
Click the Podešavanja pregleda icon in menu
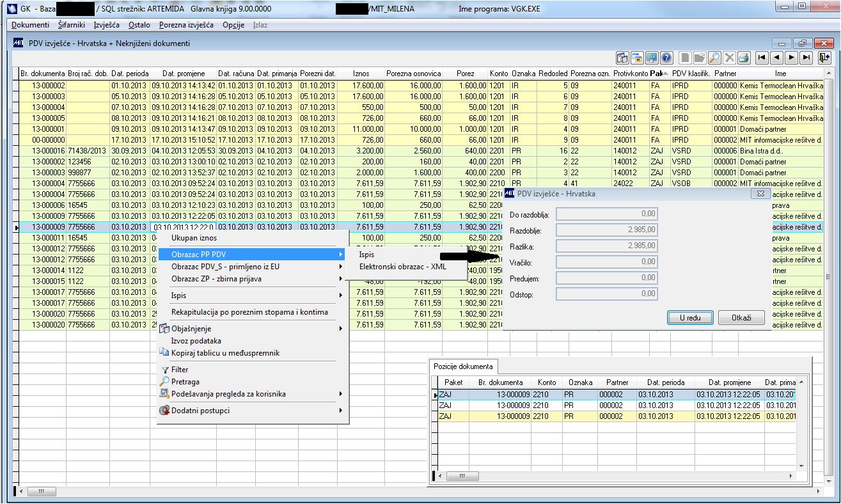click(165, 394)
